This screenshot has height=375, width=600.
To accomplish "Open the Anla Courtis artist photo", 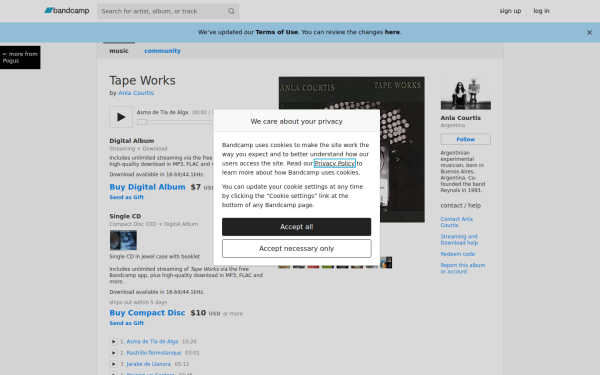I will tap(466, 94).
